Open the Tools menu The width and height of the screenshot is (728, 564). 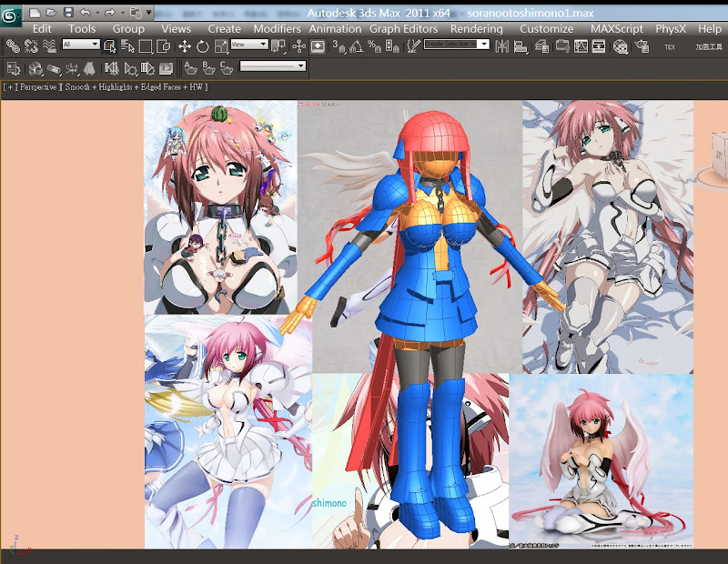click(82, 29)
